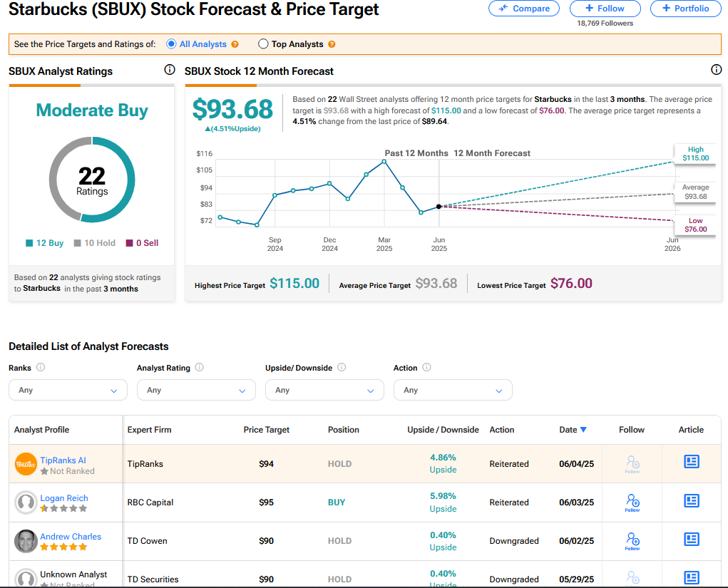Expand the Ranks dropdown
Viewport: 728px width, 588px height.
point(68,390)
